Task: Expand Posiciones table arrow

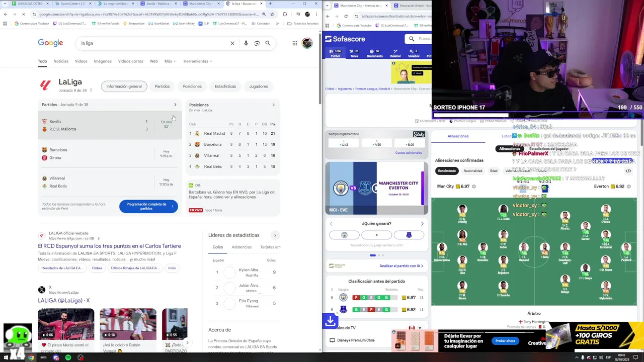Action: (274, 105)
